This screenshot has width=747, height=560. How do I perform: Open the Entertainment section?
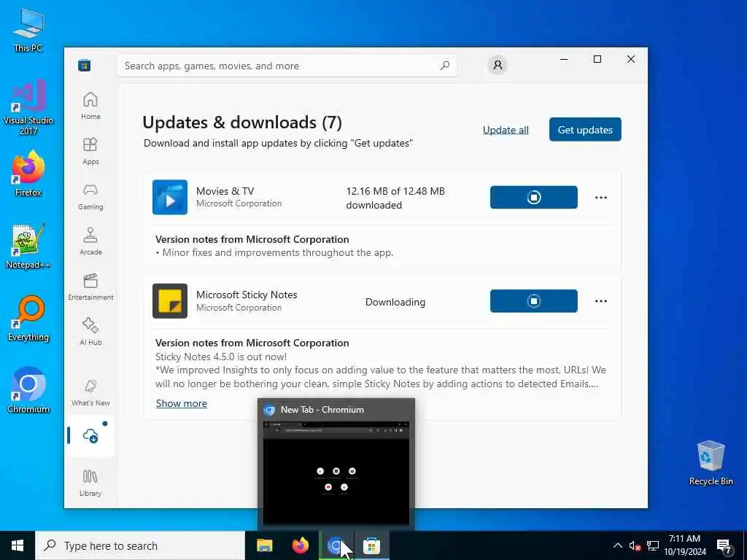tap(90, 287)
